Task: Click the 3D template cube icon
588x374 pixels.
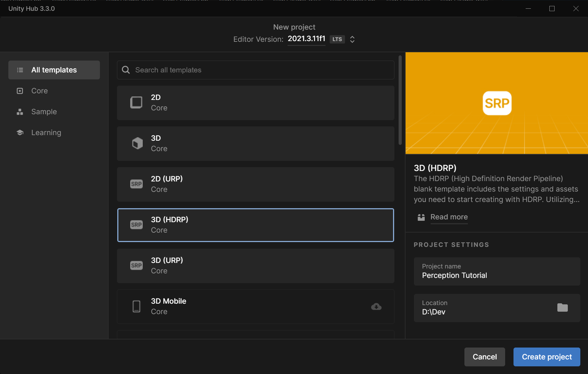Action: pos(137,143)
